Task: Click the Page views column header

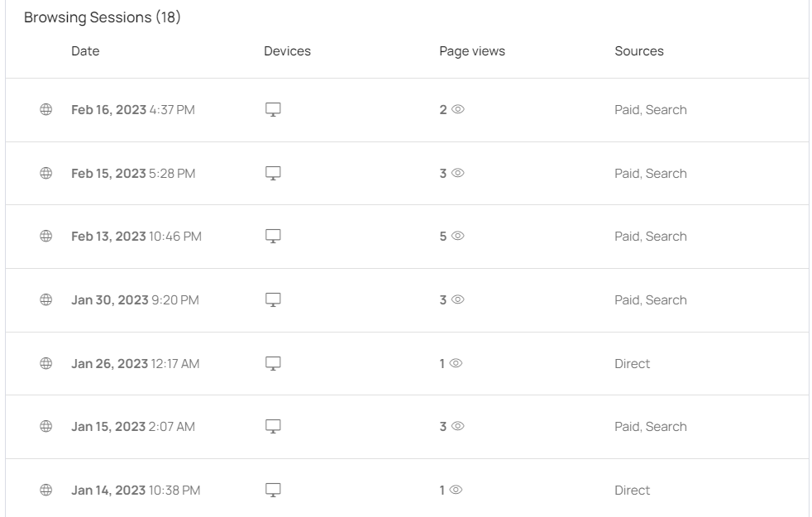Action: pyautogui.click(x=471, y=51)
